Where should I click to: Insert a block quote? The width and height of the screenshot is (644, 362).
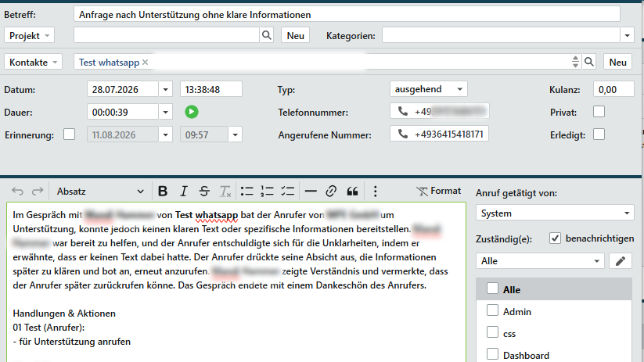tap(352, 192)
